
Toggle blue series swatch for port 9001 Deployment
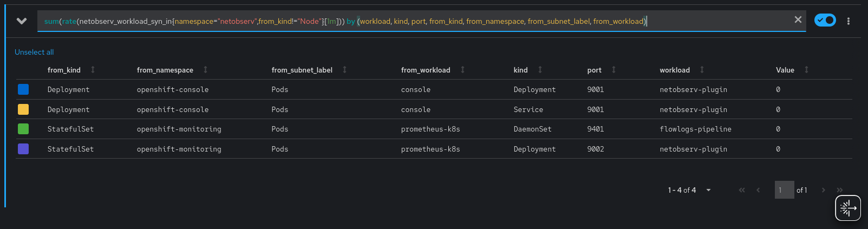(x=23, y=89)
